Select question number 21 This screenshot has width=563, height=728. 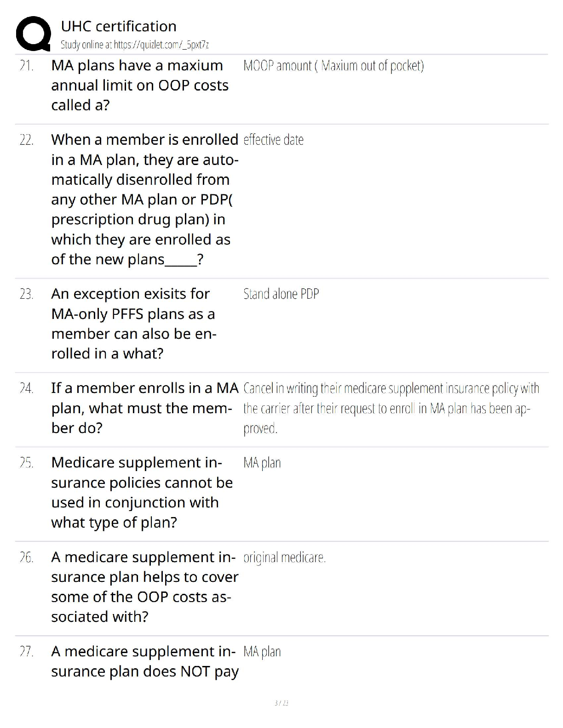[x=26, y=66]
